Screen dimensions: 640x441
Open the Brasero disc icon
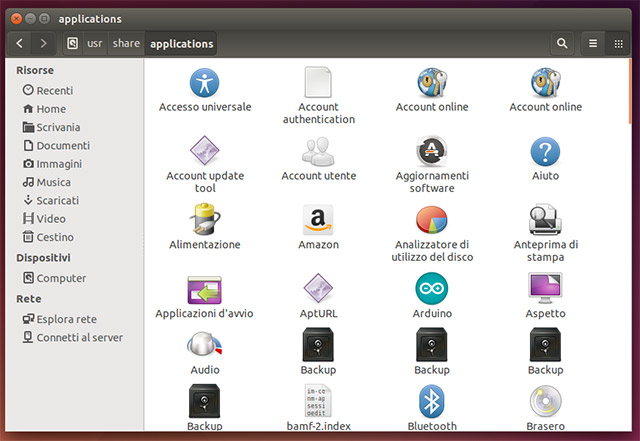pos(545,401)
